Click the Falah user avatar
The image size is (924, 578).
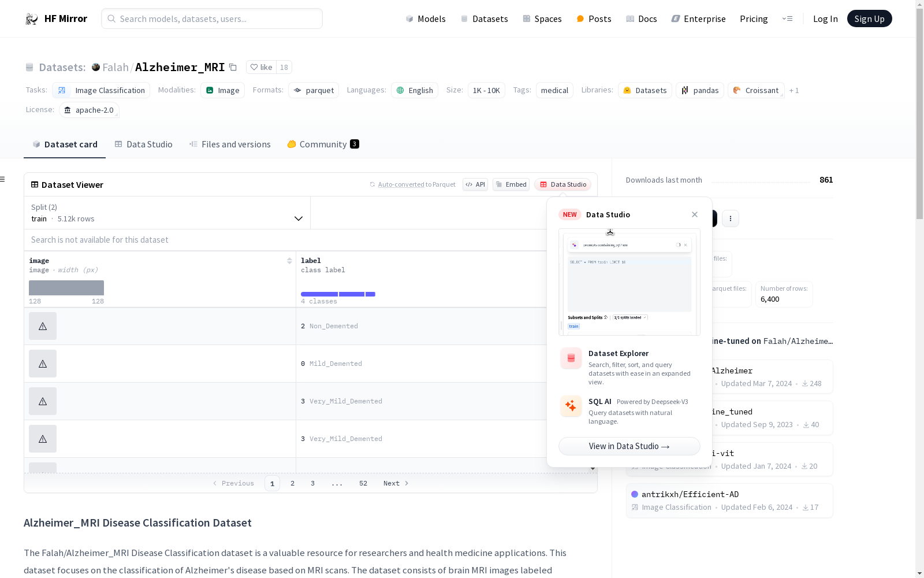coord(96,67)
